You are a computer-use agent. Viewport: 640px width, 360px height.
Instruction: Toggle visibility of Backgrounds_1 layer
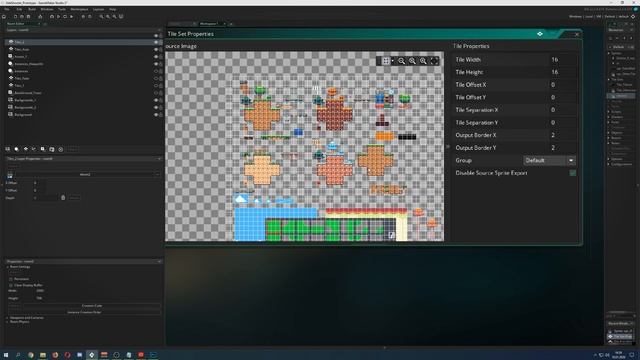click(156, 100)
